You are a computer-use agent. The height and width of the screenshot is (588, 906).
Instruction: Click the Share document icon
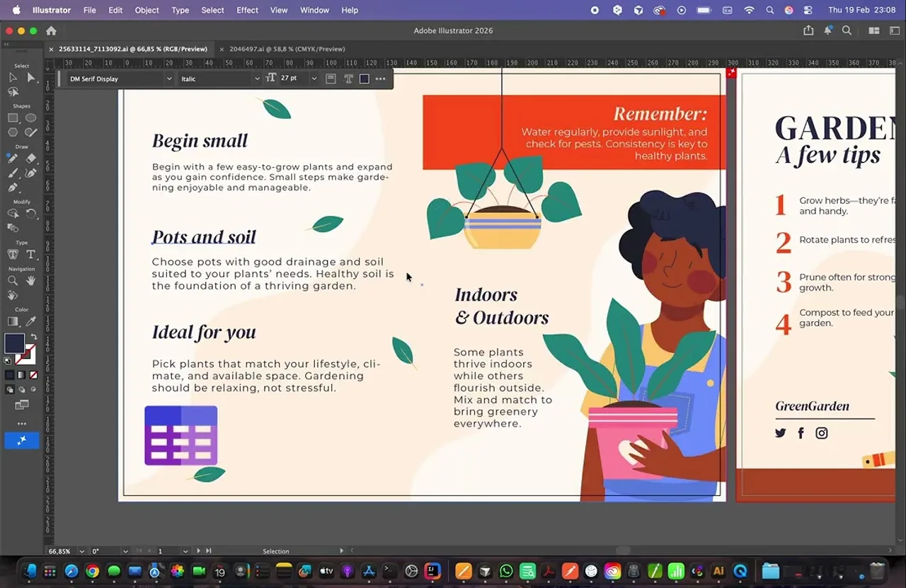pyautogui.click(x=808, y=30)
